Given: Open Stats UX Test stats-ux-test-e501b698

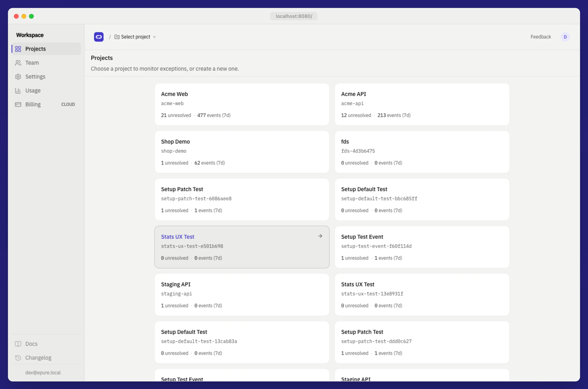Looking at the screenshot, I should [x=242, y=247].
